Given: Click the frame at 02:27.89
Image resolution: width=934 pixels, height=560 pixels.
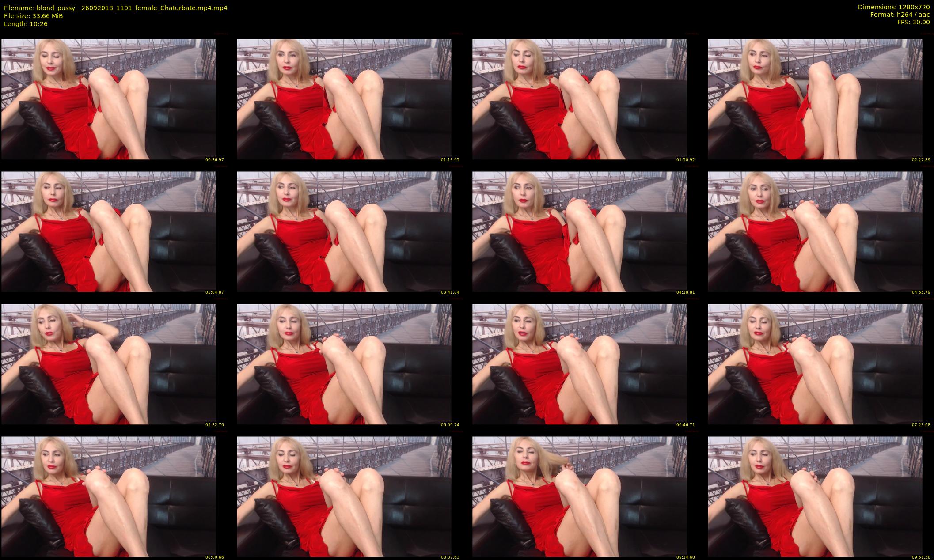Looking at the screenshot, I should 815,99.
